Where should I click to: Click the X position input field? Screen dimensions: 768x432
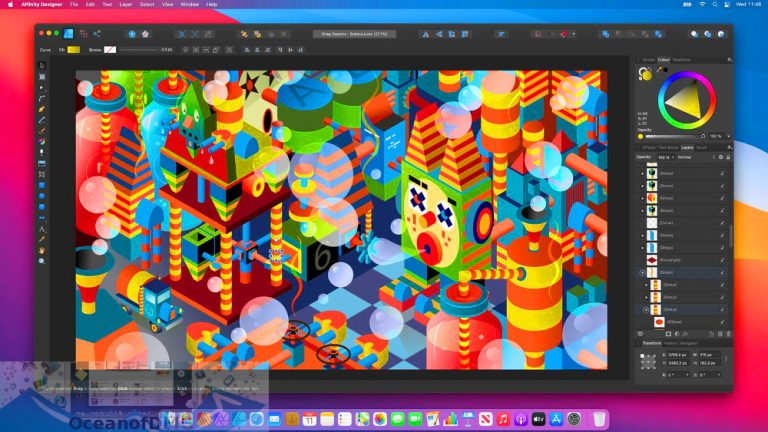[x=679, y=355]
